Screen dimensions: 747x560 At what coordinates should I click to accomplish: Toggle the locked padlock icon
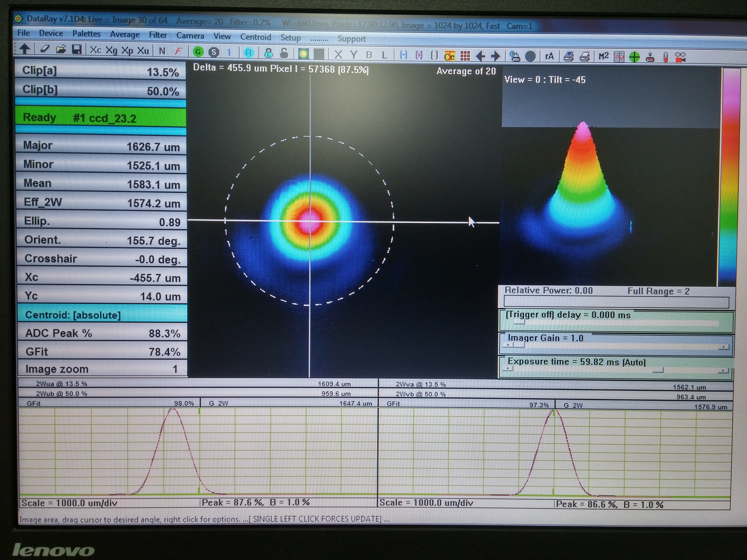tap(268, 53)
